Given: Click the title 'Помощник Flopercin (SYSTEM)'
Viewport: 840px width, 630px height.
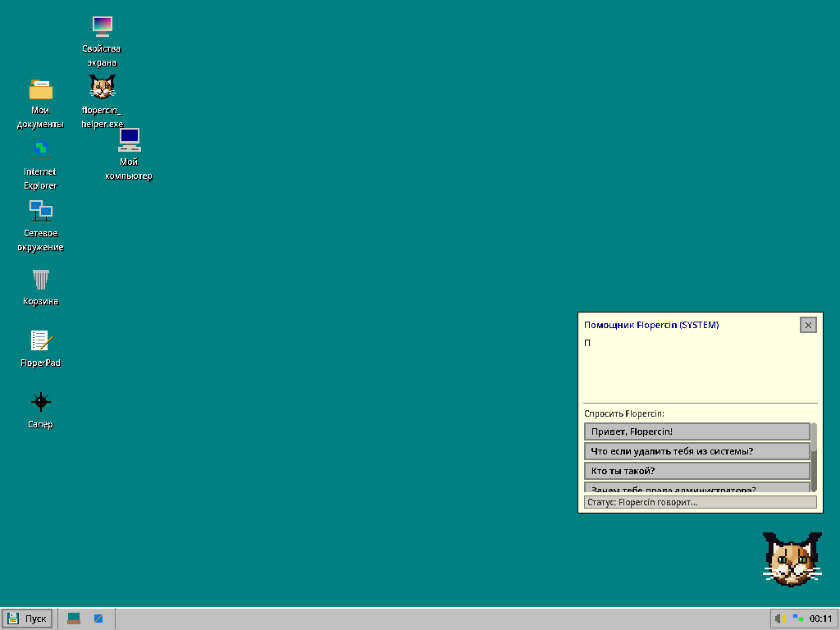Looking at the screenshot, I should point(651,325).
